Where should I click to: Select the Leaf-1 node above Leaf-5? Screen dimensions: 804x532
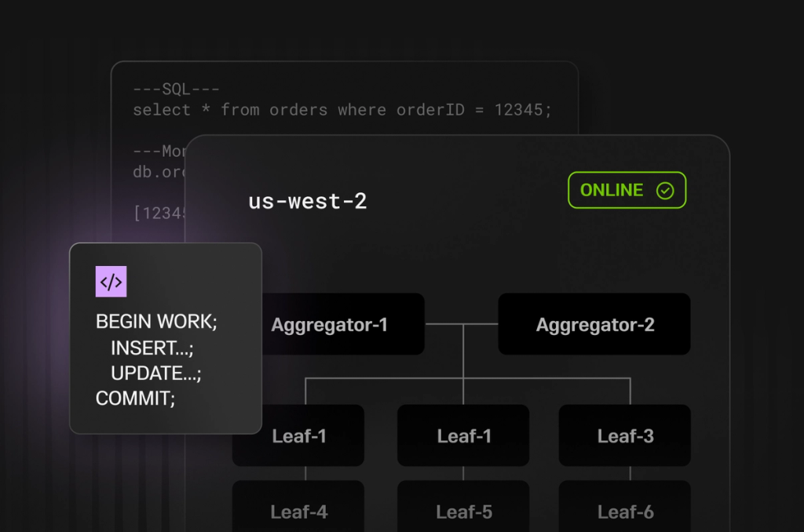tap(463, 435)
